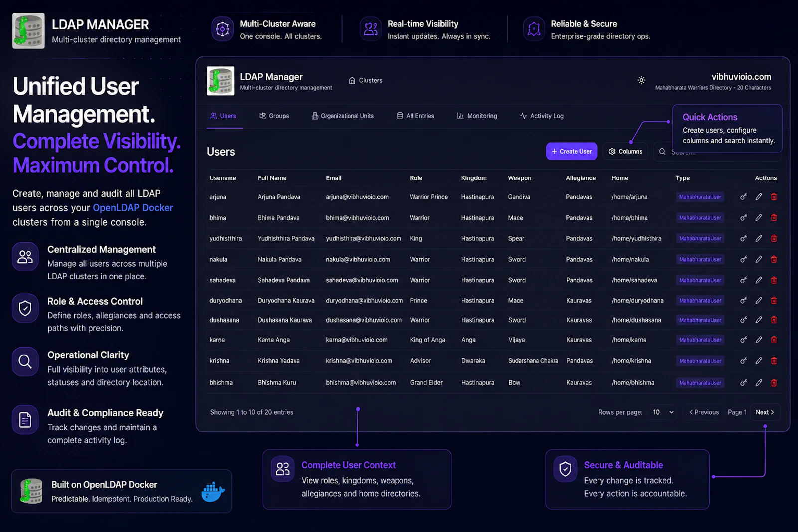
Task: Open the Groups tab
Action: pyautogui.click(x=274, y=116)
